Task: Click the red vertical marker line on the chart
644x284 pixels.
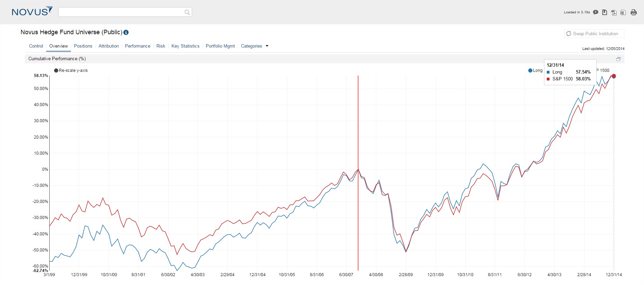Action: pos(358,173)
